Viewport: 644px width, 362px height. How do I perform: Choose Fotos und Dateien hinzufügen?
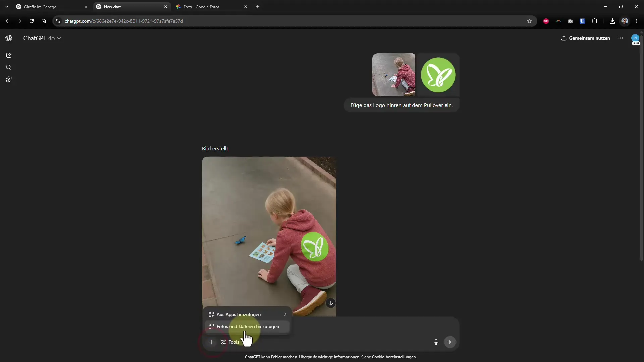[248, 326]
